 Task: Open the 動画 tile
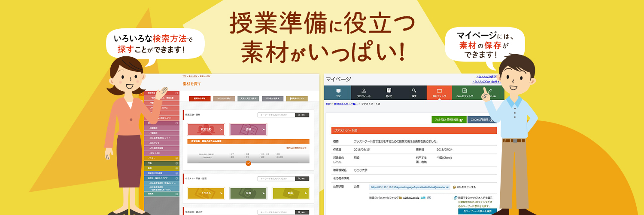pyautogui.click(x=291, y=193)
